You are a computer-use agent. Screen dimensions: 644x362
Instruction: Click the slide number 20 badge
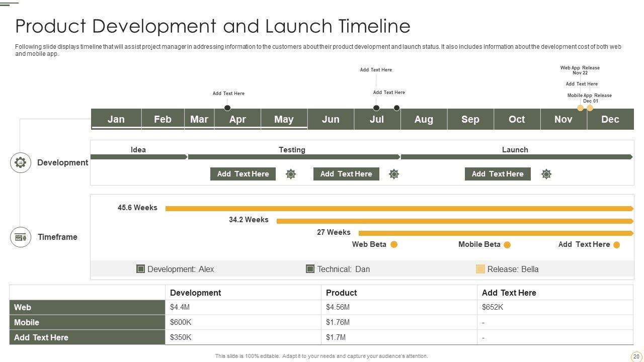click(636, 356)
